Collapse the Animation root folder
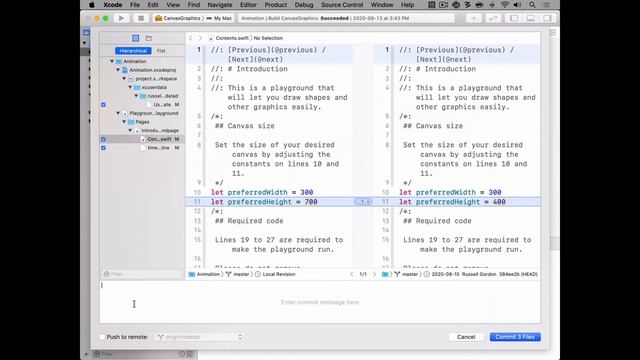The width and height of the screenshot is (640, 360). pyautogui.click(x=112, y=61)
